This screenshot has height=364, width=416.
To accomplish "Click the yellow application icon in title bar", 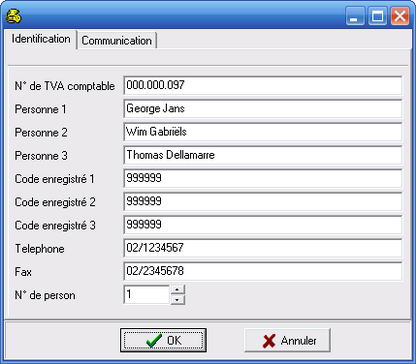I will (x=14, y=16).
